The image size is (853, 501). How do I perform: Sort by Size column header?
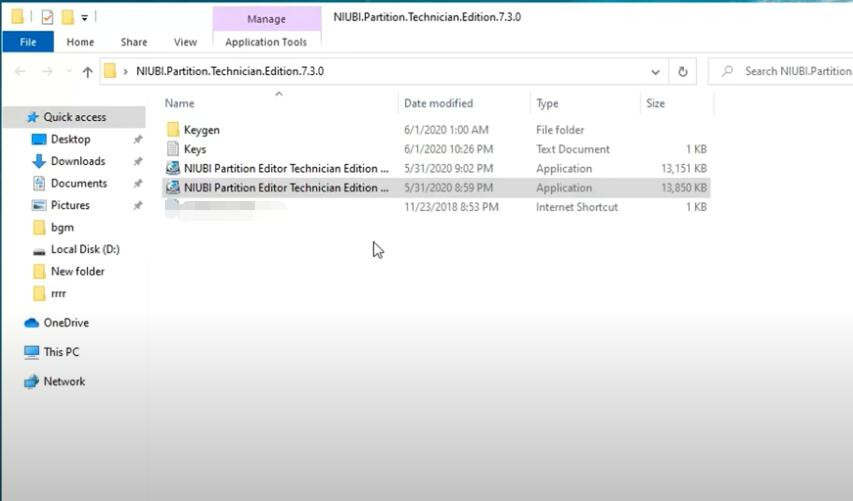tap(656, 103)
